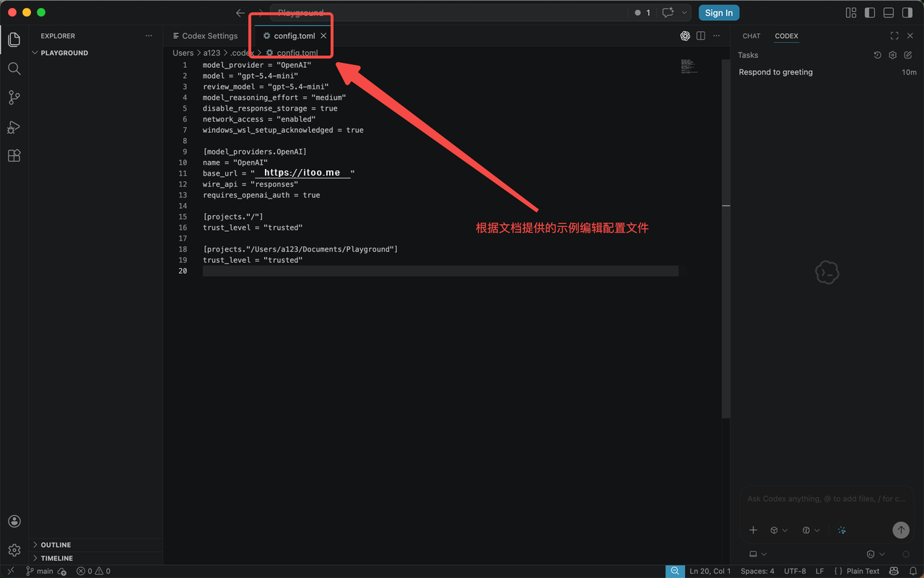Viewport: 924px width, 578px height.
Task: Click the agent status '1' indicator in title bar
Action: [642, 13]
